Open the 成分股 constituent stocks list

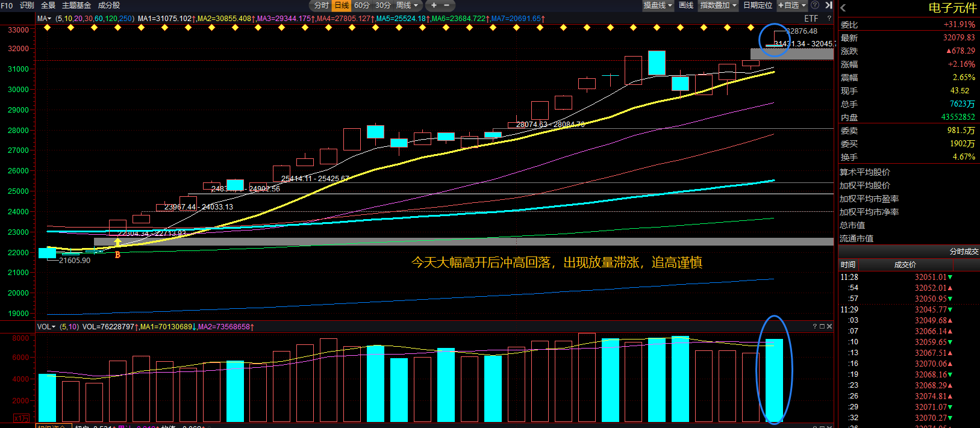pos(109,5)
